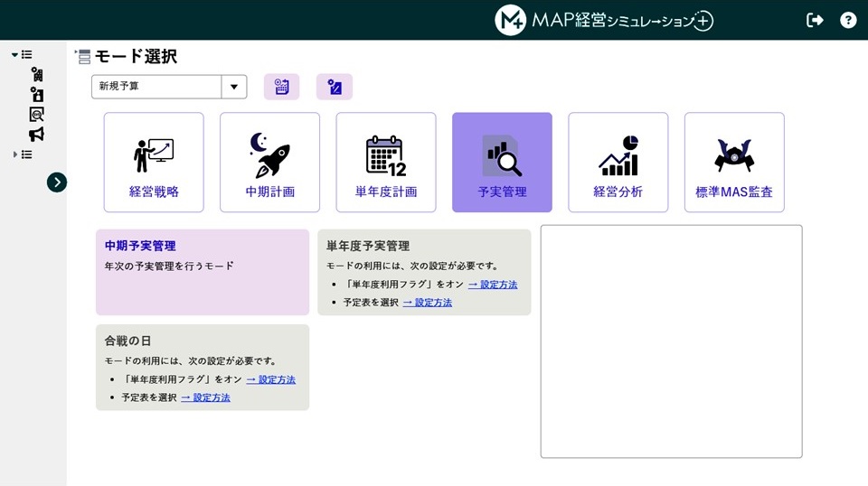Click the empty preview panel on the right

pyautogui.click(x=671, y=341)
